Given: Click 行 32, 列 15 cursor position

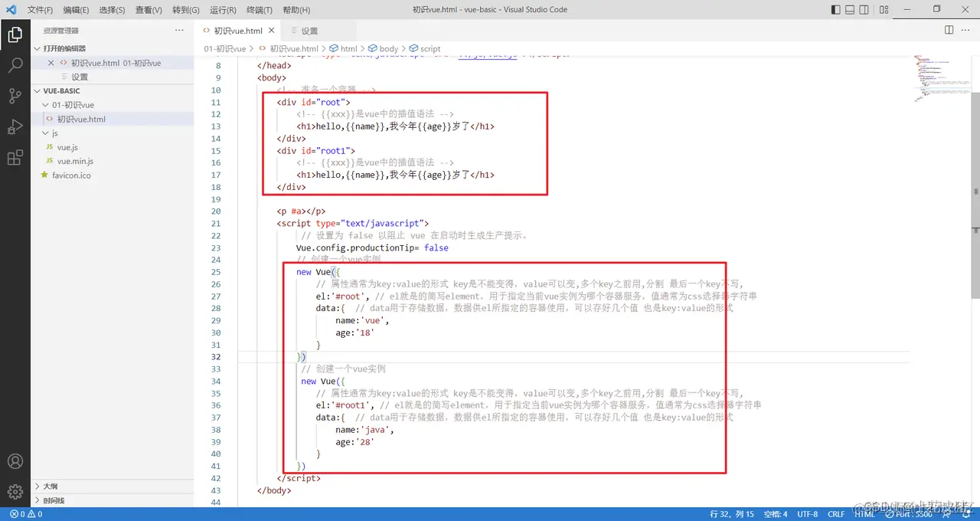Looking at the screenshot, I should 732,514.
